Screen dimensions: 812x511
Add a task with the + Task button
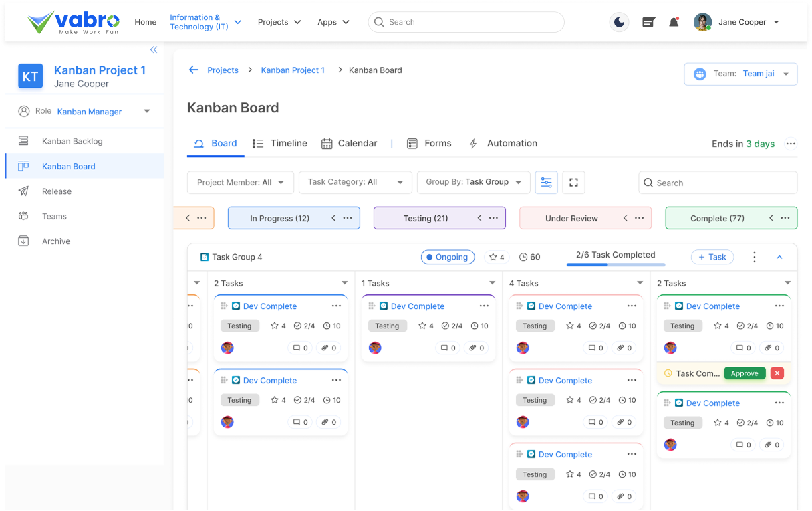point(712,257)
